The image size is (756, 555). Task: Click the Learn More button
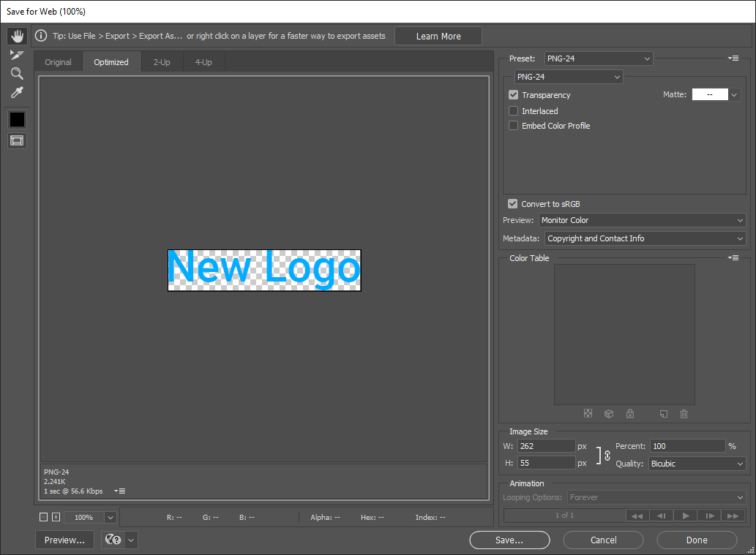tap(438, 36)
